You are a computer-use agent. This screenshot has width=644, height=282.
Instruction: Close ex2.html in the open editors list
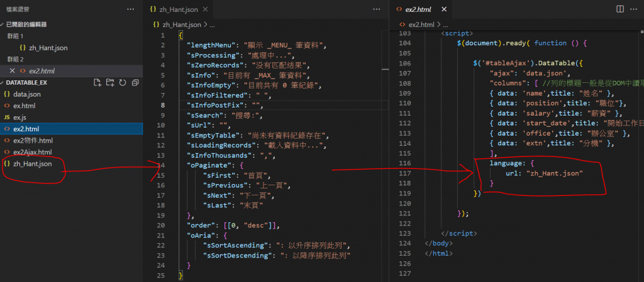coord(13,71)
